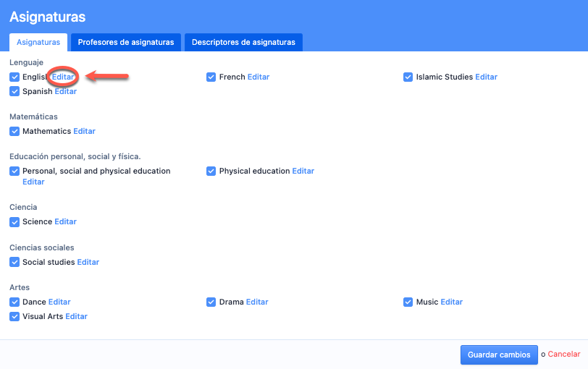Edit the Dance subject
This screenshot has height=369, width=588.
[59, 302]
